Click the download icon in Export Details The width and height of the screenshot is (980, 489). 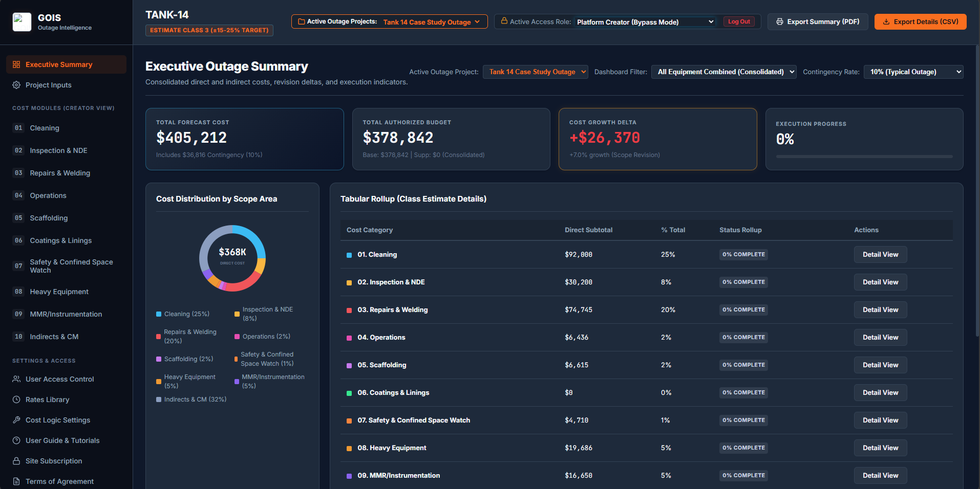[x=886, y=21]
